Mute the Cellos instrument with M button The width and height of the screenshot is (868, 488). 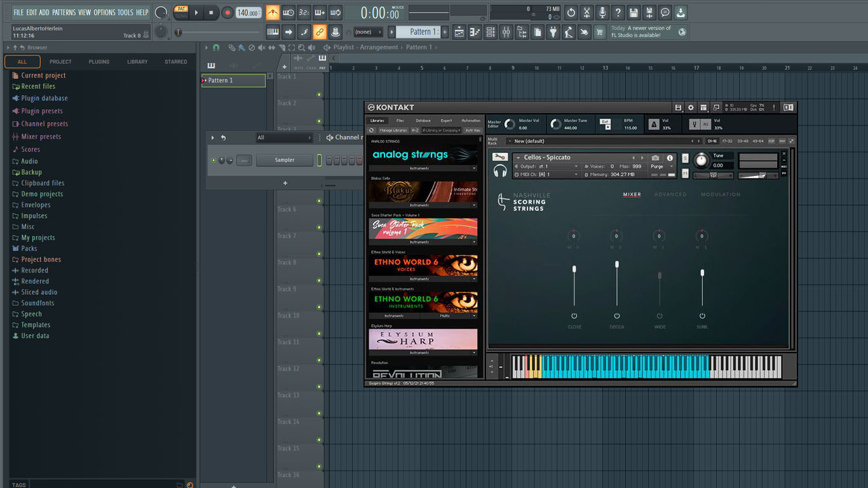(686, 173)
